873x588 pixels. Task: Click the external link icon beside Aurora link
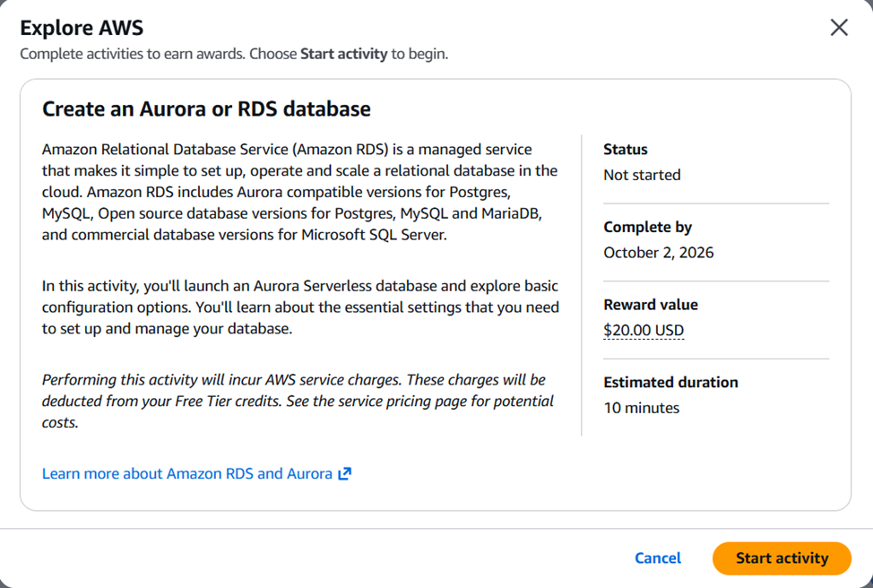pos(345,473)
